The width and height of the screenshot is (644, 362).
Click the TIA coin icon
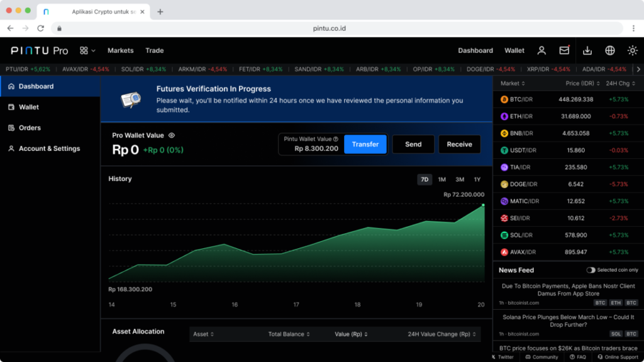click(504, 167)
